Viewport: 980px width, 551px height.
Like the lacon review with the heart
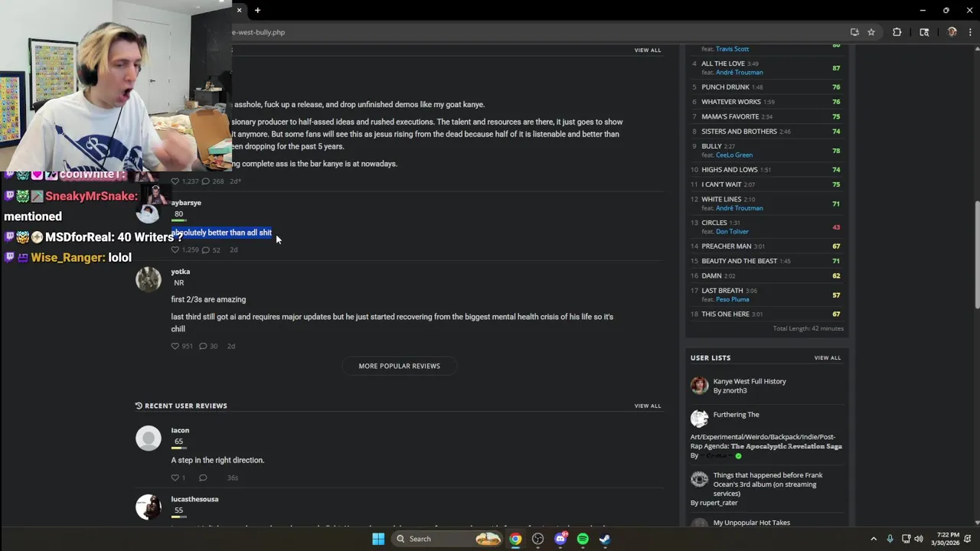tap(175, 478)
